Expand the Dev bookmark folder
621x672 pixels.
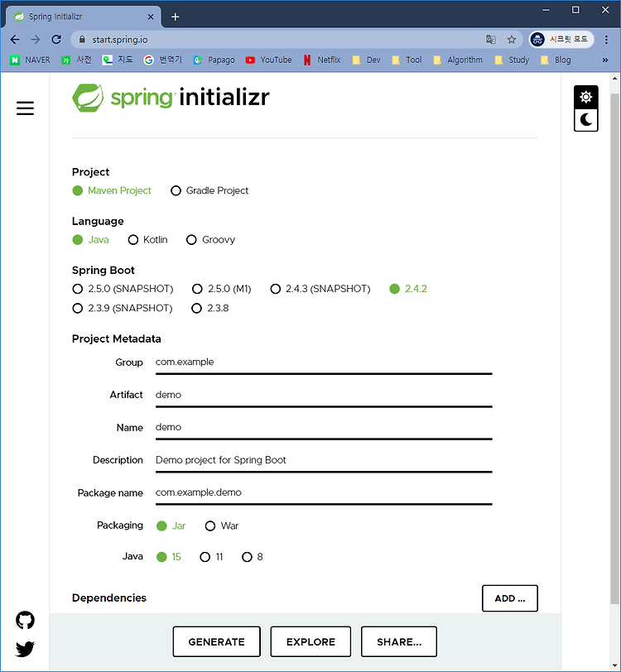pos(367,60)
